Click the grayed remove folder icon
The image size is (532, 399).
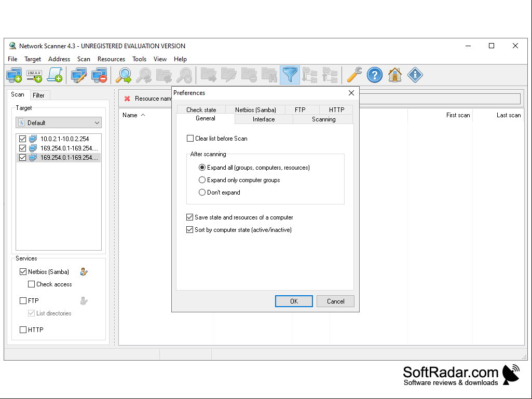tap(249, 75)
